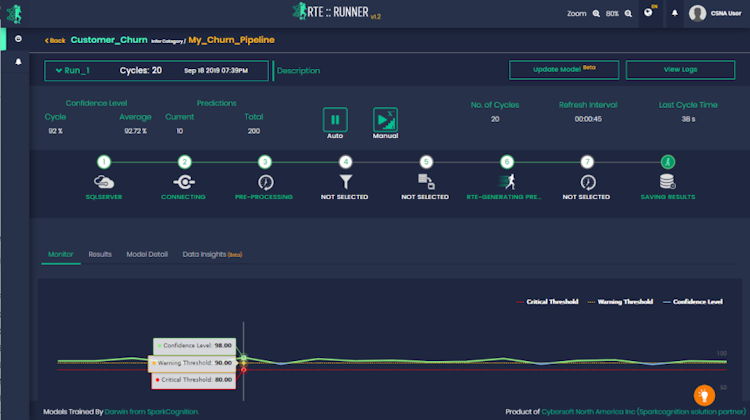Viewport: 750px width, 420px height.
Task: Open the language globe icon
Action: click(x=648, y=12)
